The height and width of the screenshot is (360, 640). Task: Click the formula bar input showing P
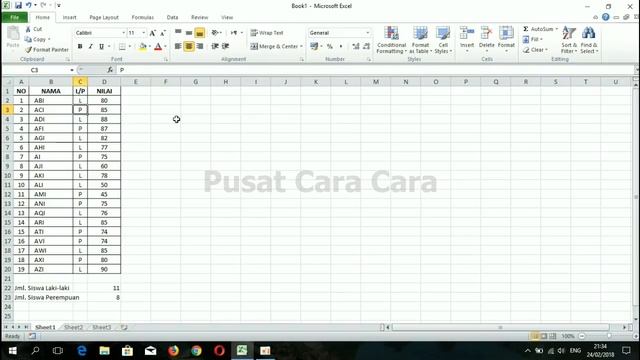(376, 70)
